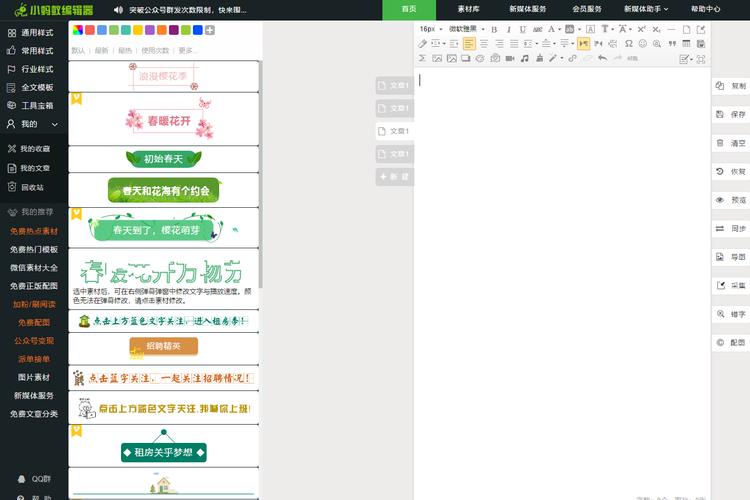Click the 导图 export image button
The width and height of the screenshot is (750, 500).
tap(731, 257)
